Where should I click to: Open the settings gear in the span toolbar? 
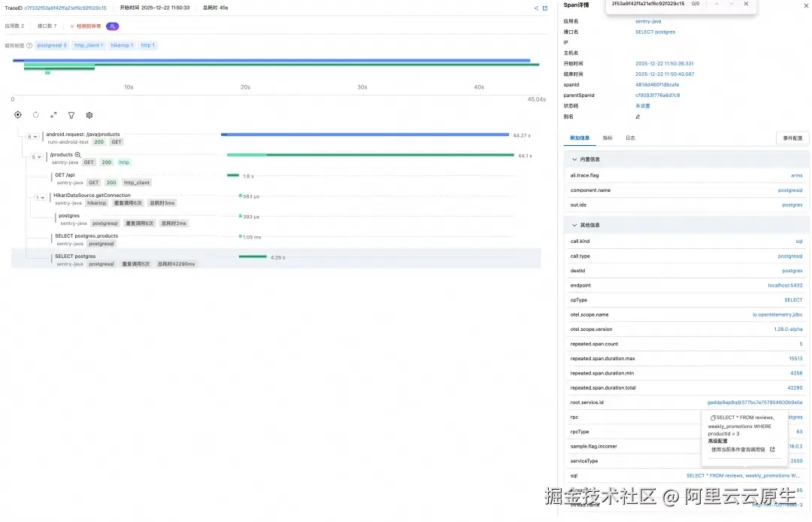click(x=89, y=115)
